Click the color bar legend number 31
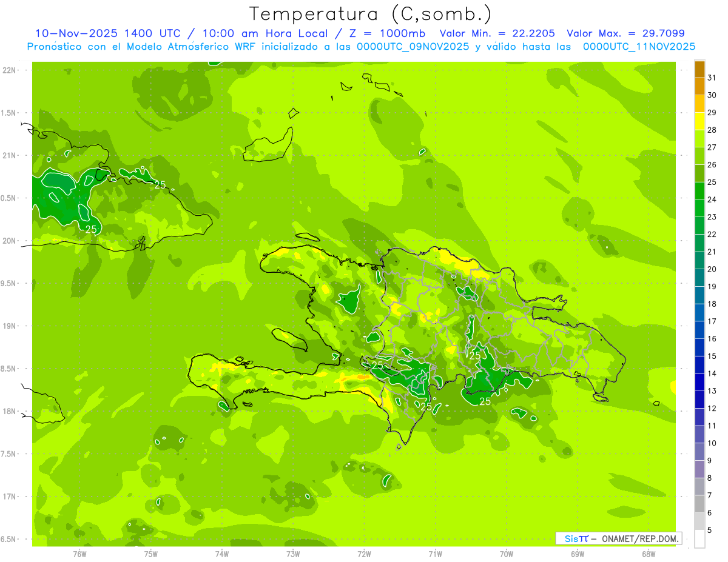 click(x=712, y=78)
